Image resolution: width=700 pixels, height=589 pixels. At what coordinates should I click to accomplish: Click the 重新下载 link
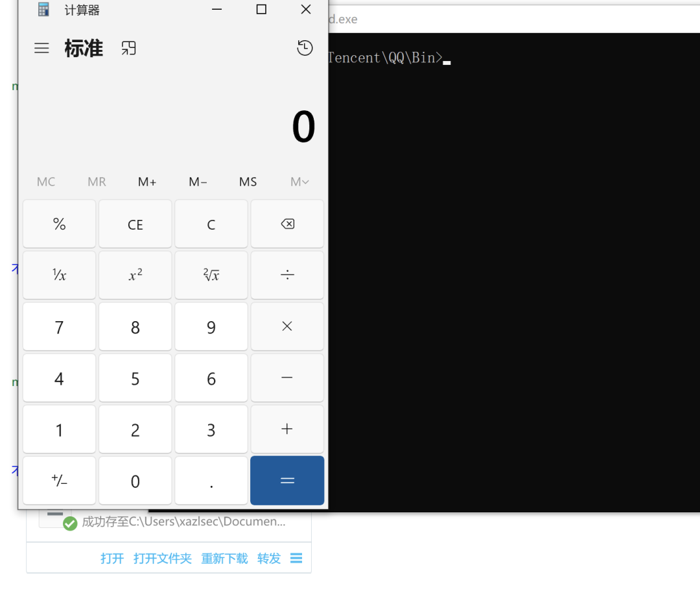coord(224,558)
